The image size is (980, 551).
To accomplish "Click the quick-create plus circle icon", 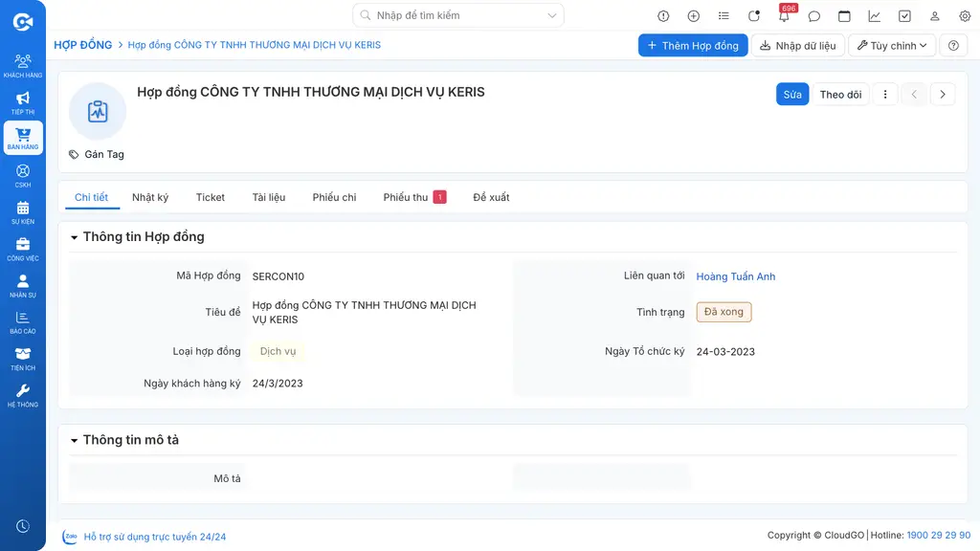I will point(693,16).
